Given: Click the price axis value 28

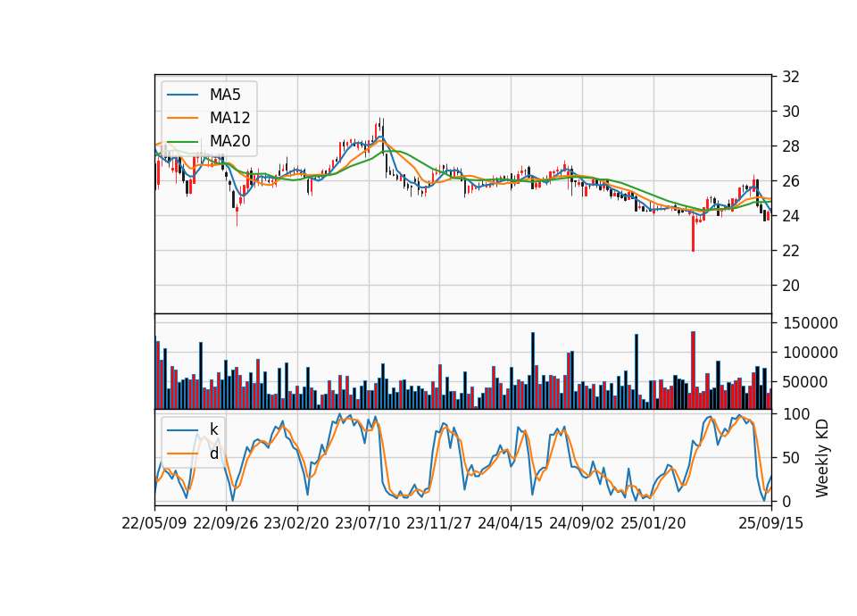Looking at the screenshot, I should tap(790, 146).
